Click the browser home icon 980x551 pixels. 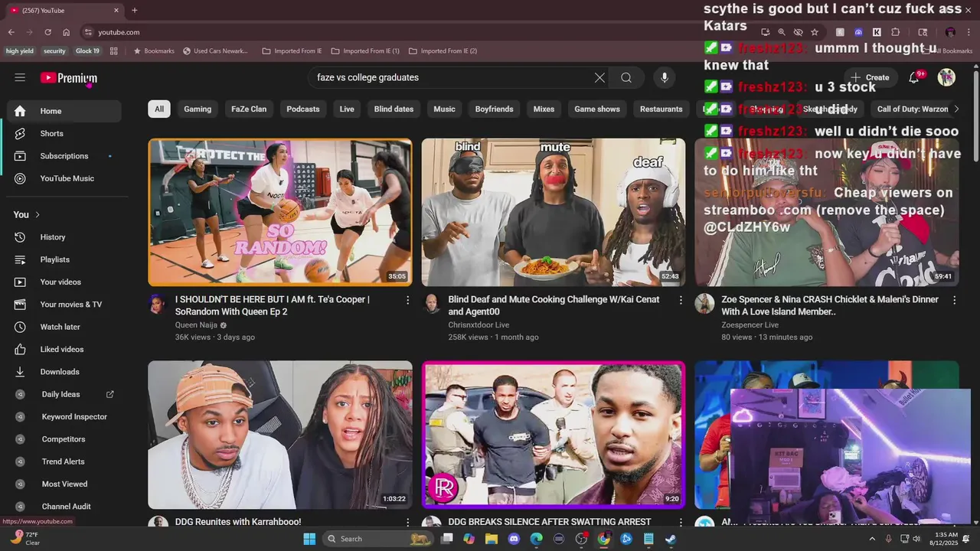tap(67, 32)
